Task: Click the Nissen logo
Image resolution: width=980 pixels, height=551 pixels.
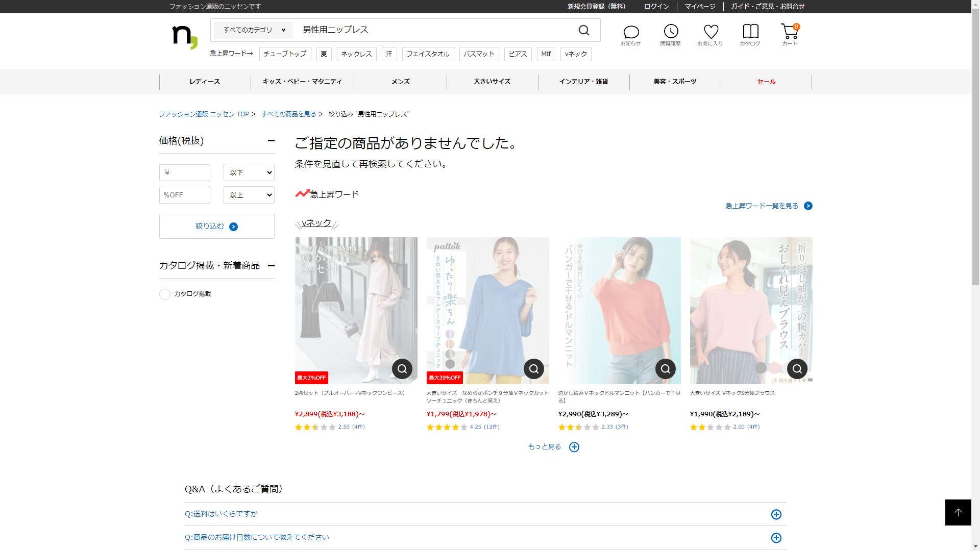Action: [185, 37]
